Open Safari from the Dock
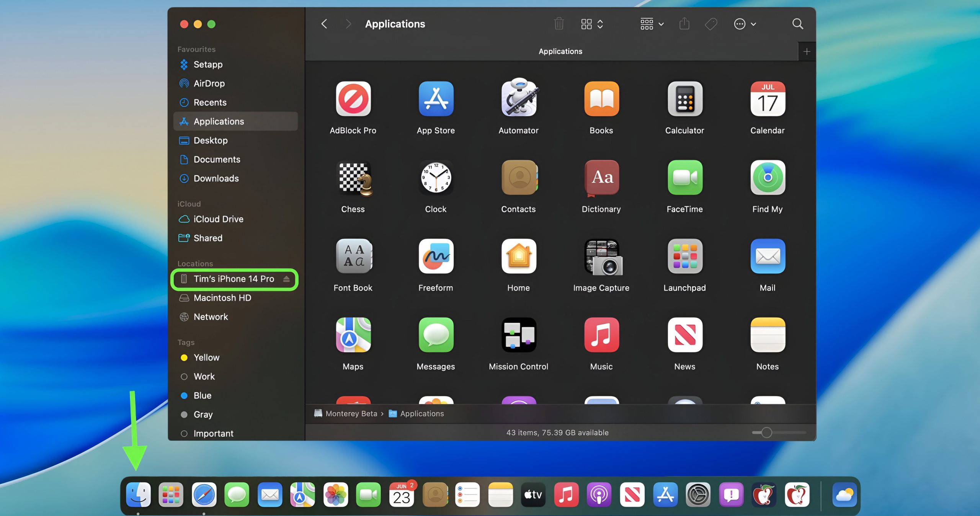This screenshot has height=516, width=980. [x=204, y=494]
